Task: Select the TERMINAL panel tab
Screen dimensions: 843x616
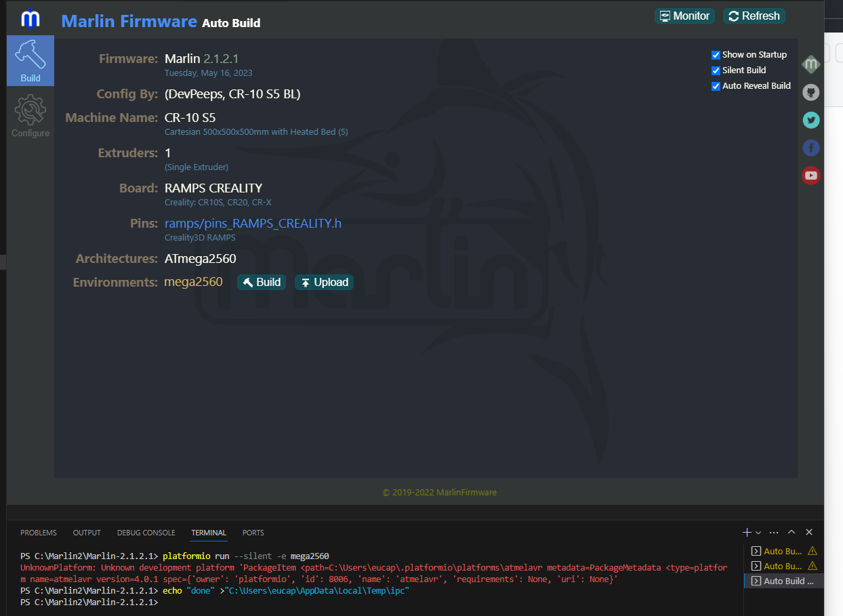Action: pos(209,533)
